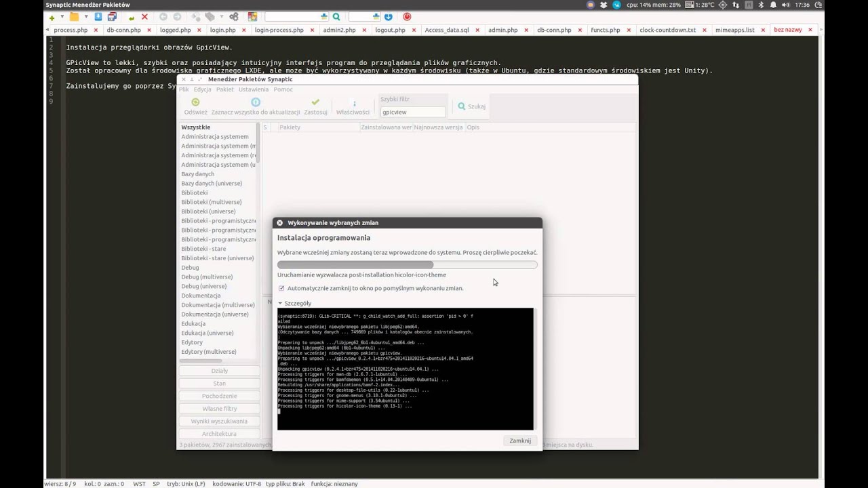The image size is (868, 488).
Task: Click the terminal output vertical scrollbar
Action: pos(535,369)
